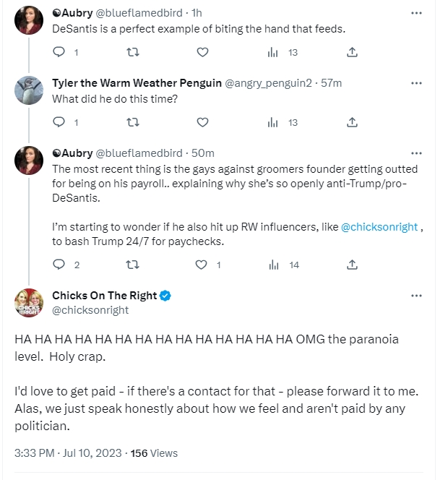Open Chicks On The Right display name
Screen dimensions: 448x480
click(104, 296)
